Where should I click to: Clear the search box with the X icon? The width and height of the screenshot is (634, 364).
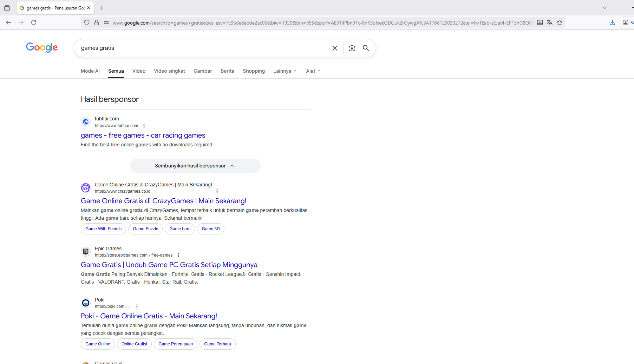click(334, 48)
